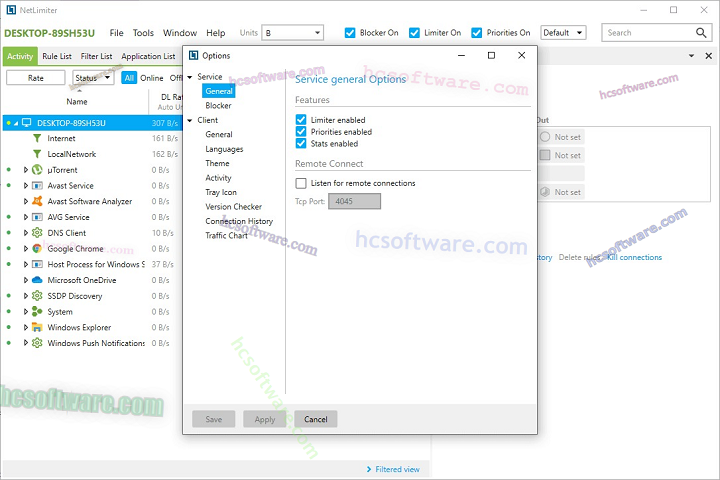Switch to the Rule List tab
This screenshot has height=480, width=720.
(57, 56)
